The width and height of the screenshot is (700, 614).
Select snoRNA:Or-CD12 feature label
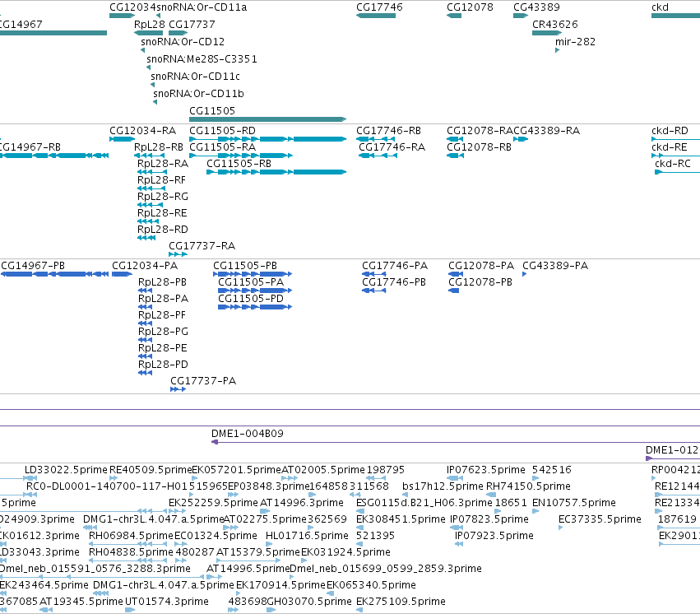(183, 41)
